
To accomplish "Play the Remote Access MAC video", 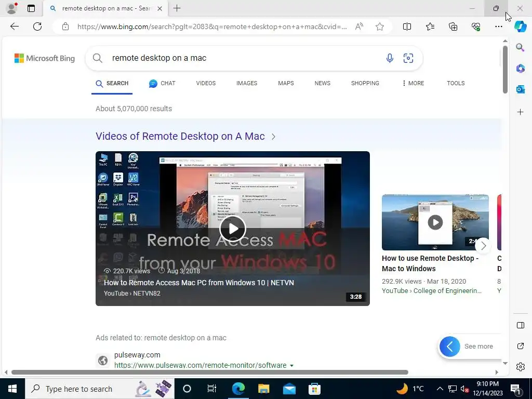I will point(233,229).
